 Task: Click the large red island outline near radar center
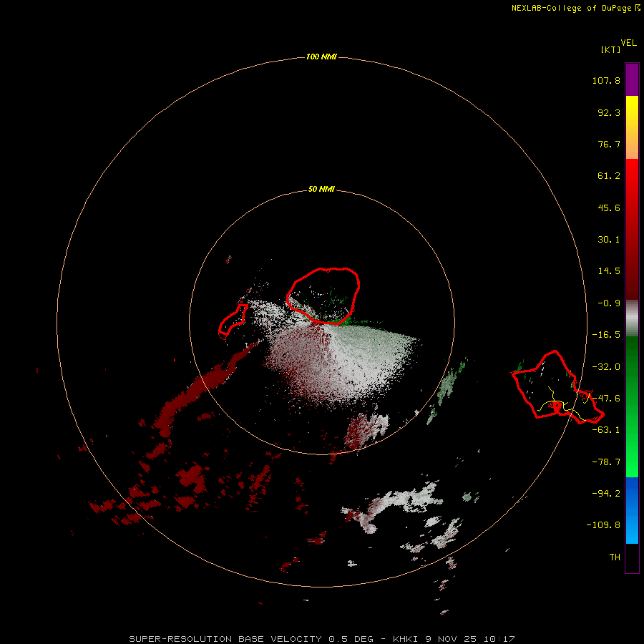[323, 296]
